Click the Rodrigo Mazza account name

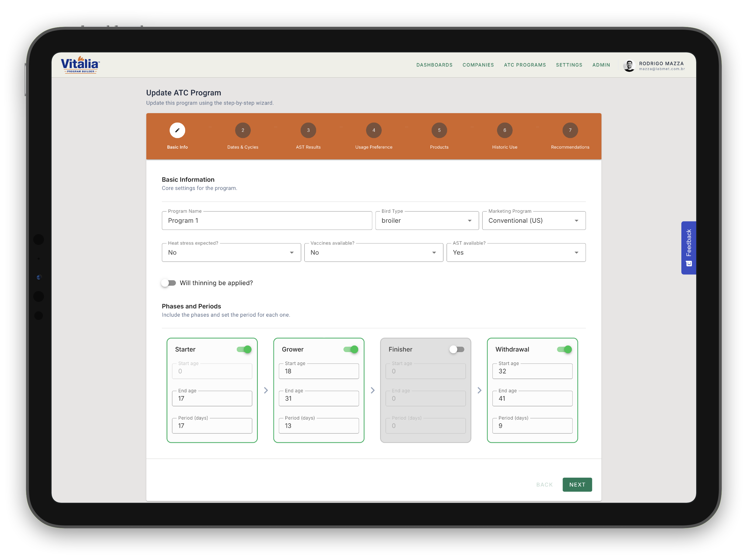(661, 63)
